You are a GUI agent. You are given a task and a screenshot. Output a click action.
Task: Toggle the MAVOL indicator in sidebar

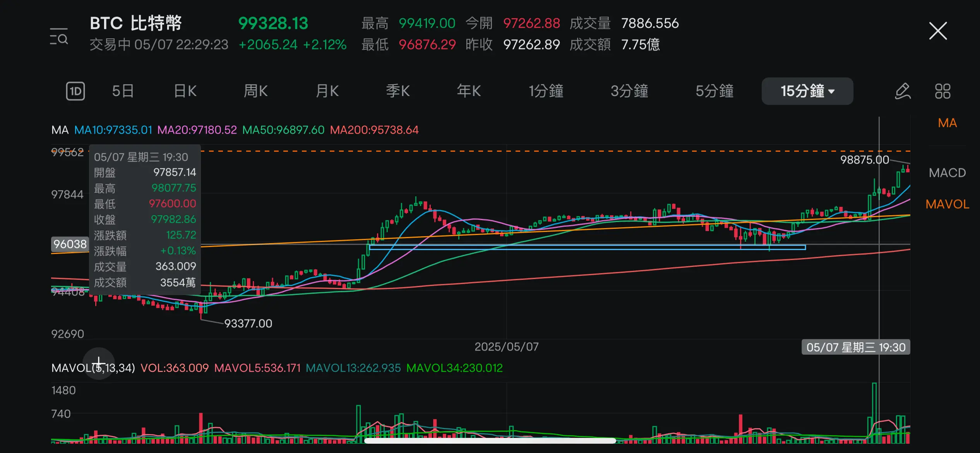pyautogui.click(x=947, y=204)
